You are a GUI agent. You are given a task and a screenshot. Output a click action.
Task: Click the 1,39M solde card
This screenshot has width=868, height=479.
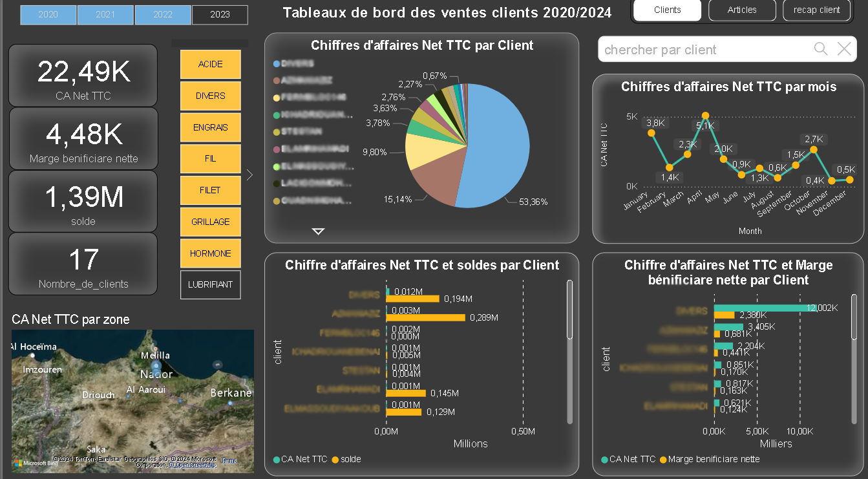coord(83,201)
